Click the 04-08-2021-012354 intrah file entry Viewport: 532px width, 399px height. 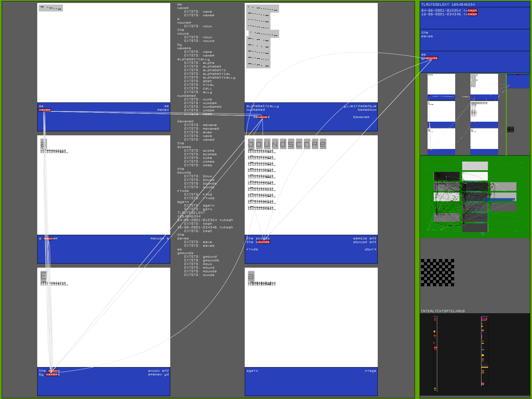point(449,11)
